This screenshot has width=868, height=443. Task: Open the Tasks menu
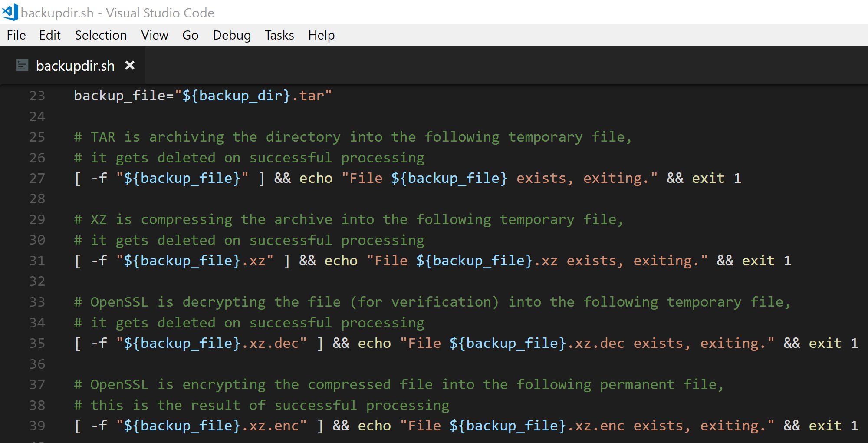click(279, 35)
